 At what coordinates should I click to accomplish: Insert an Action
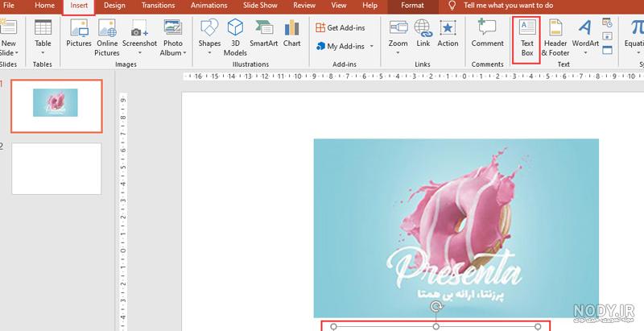click(x=448, y=33)
